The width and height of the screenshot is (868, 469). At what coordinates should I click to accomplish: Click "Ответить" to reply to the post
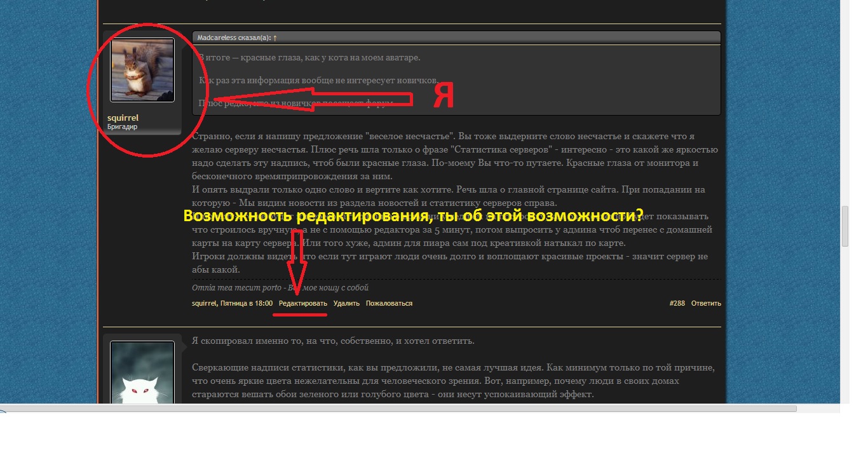706,304
